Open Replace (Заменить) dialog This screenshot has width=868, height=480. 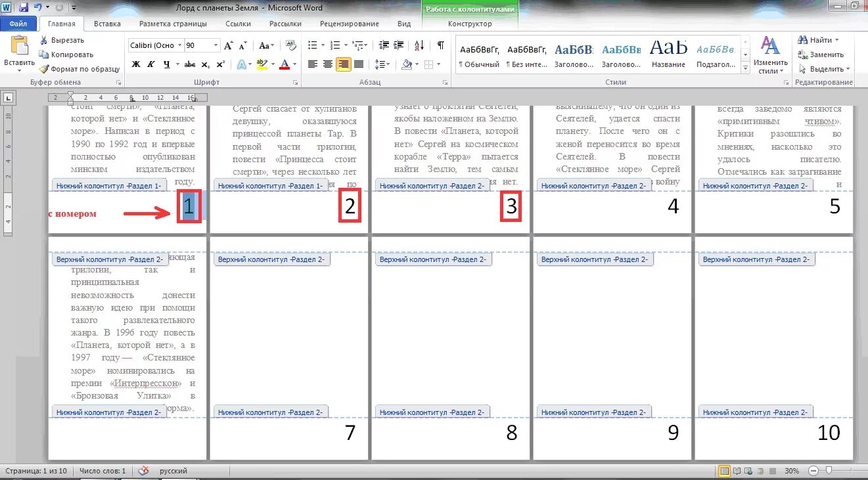pos(820,55)
